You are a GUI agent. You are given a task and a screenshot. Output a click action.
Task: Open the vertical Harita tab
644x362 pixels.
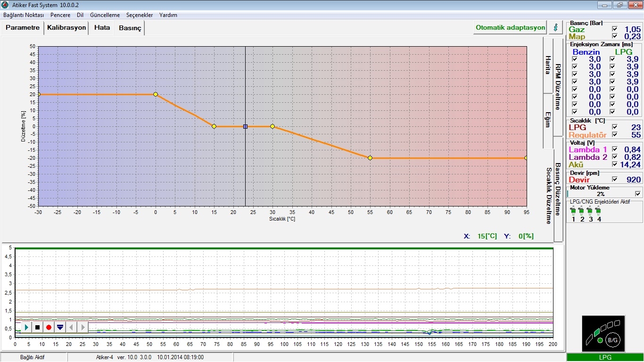[548, 65]
